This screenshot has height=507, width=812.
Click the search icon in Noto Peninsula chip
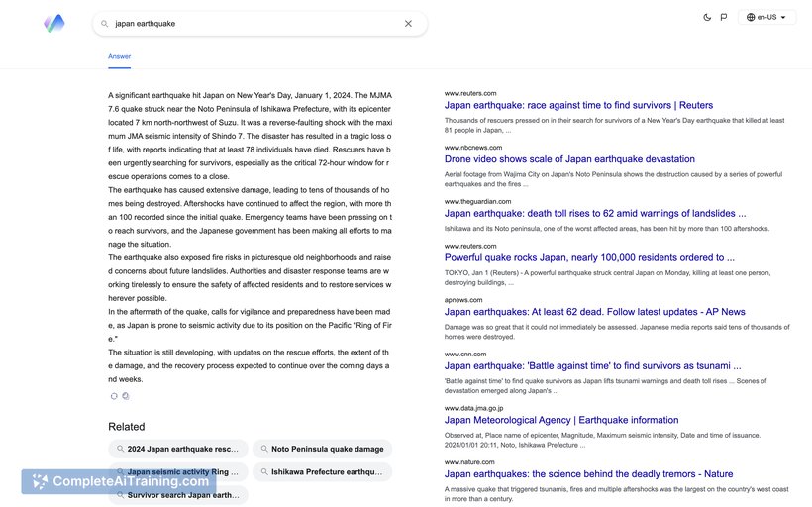point(262,450)
